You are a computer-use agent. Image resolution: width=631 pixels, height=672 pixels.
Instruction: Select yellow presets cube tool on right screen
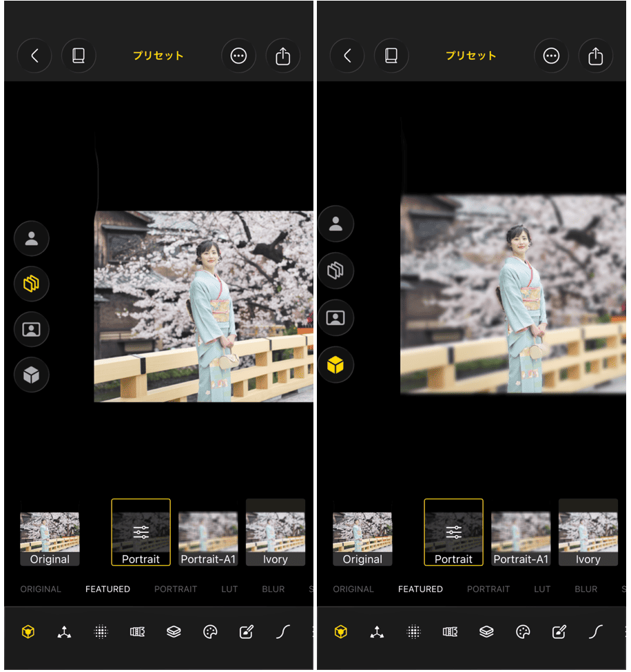[x=341, y=631]
